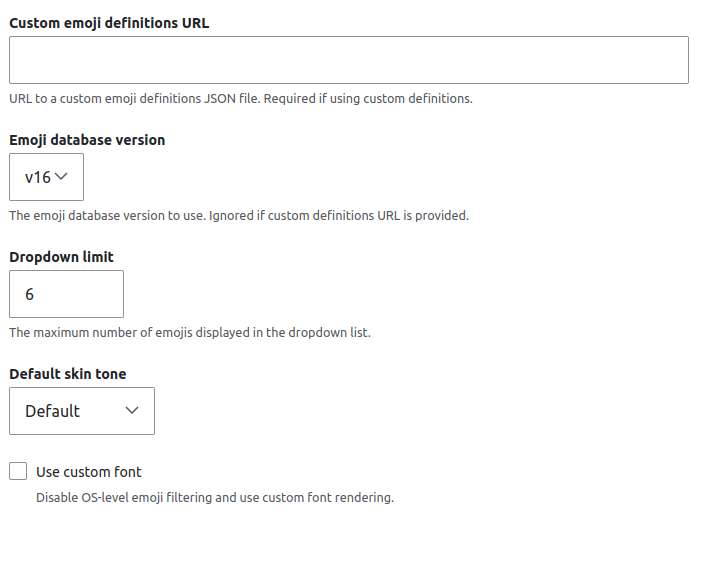Click the "Emoji database version" label
The width and height of the screenshot is (701, 583).
click(x=87, y=140)
